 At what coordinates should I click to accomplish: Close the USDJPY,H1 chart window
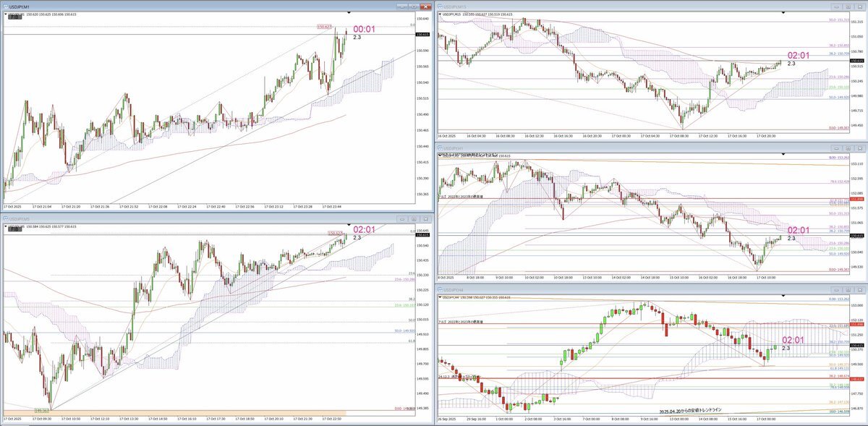tap(860, 148)
